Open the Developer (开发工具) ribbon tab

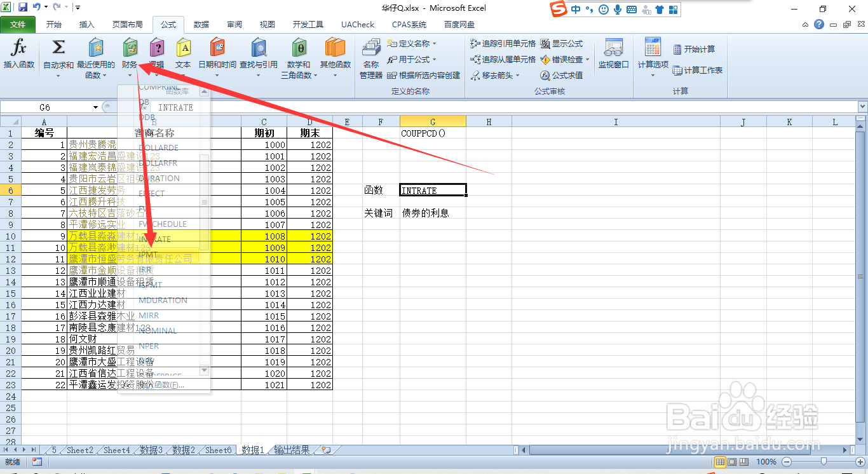click(x=308, y=24)
